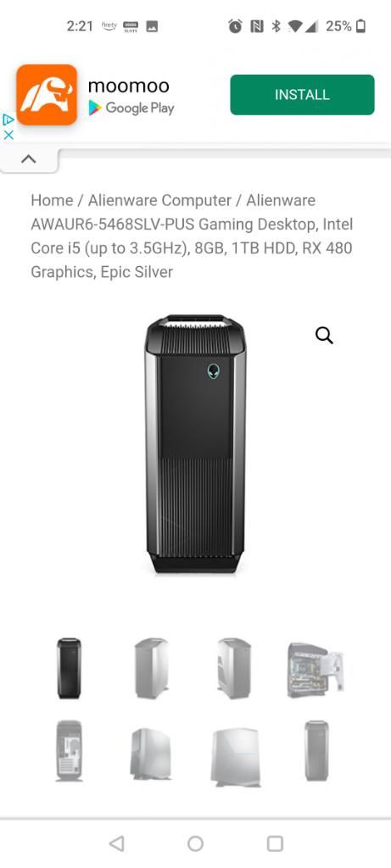This screenshot has height=868, width=391.
Task: Open recent apps with square icon
Action: click(275, 843)
